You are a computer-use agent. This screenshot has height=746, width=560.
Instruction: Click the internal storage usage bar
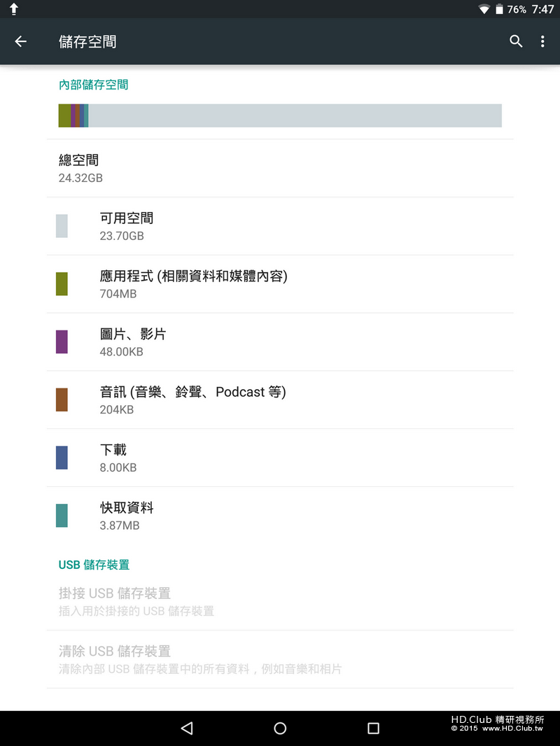click(x=280, y=115)
